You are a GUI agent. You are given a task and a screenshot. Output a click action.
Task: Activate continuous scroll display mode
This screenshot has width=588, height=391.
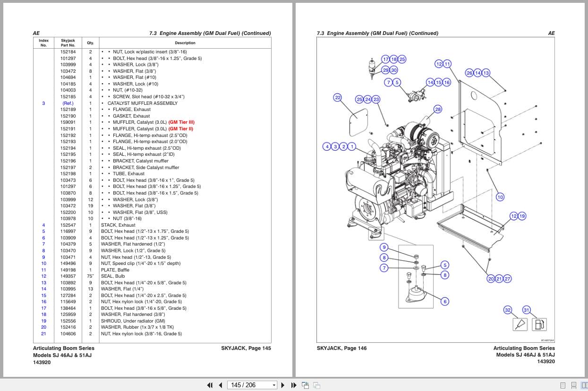pos(573,385)
